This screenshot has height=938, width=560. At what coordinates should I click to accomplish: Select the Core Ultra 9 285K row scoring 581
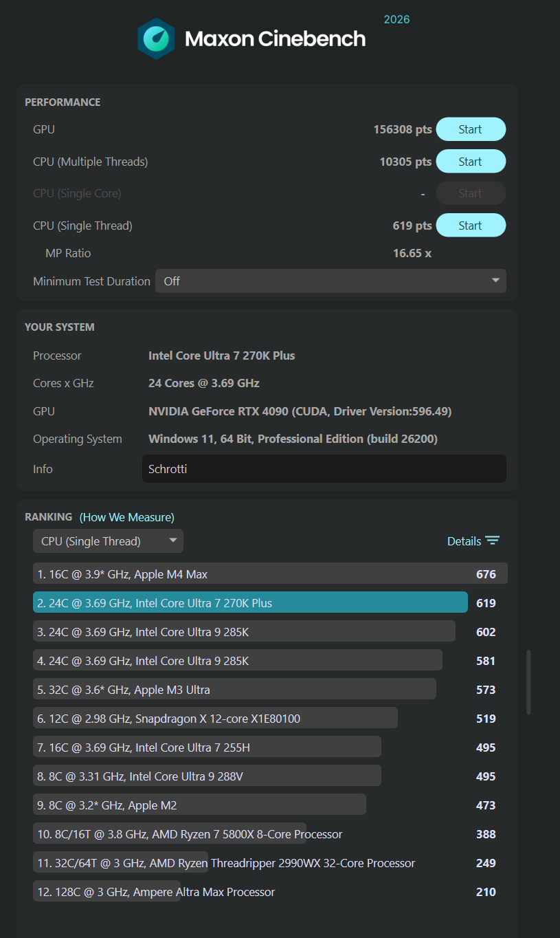(x=238, y=661)
